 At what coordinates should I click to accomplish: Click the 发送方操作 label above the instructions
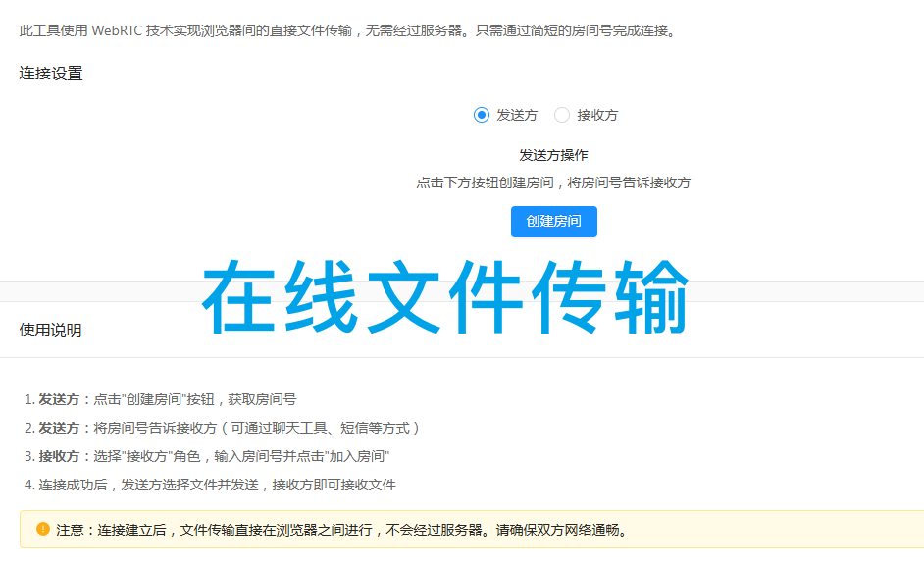pyautogui.click(x=552, y=155)
